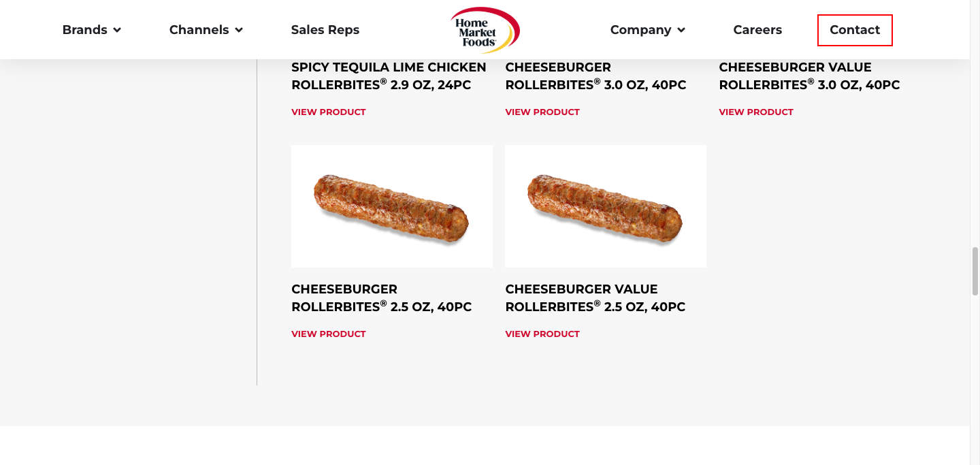View product for Spicy Tequila Lime Chicken RollerBites
The width and height of the screenshot is (980, 465).
click(329, 112)
